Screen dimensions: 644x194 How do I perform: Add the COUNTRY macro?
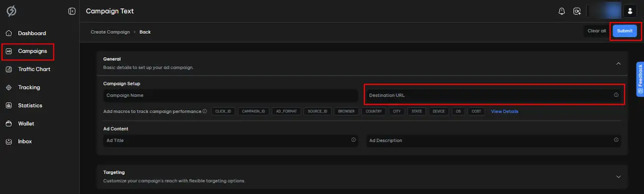[x=374, y=111]
